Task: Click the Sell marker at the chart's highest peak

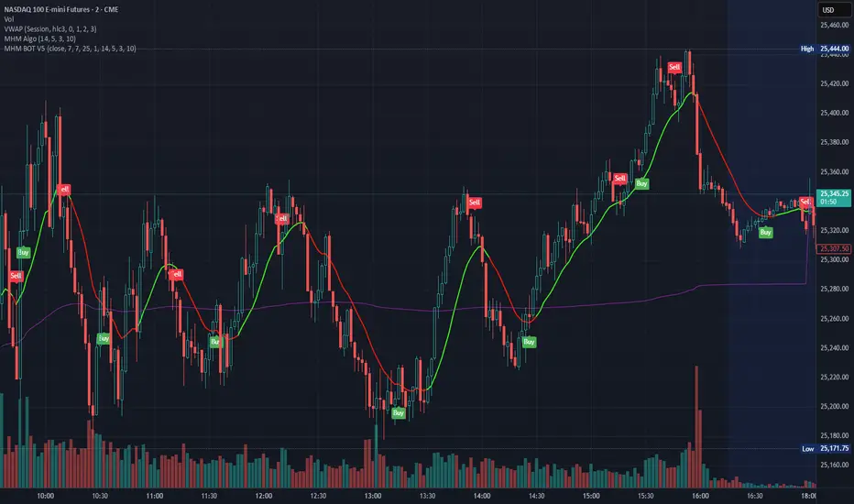Action: 674,67
